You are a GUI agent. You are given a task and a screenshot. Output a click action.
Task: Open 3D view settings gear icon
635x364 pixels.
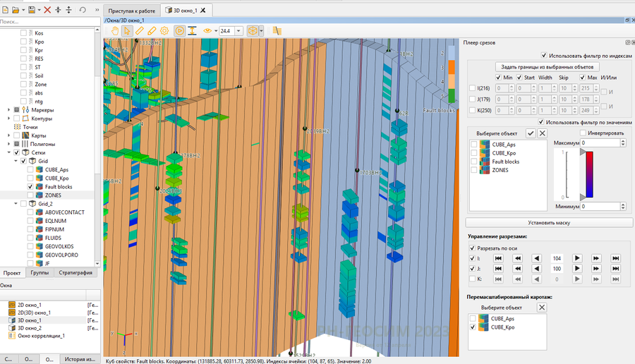[164, 31]
